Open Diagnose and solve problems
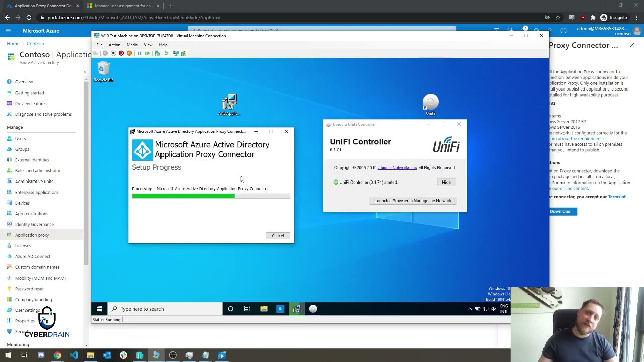Screen dimensions: 644x362 point(43,114)
